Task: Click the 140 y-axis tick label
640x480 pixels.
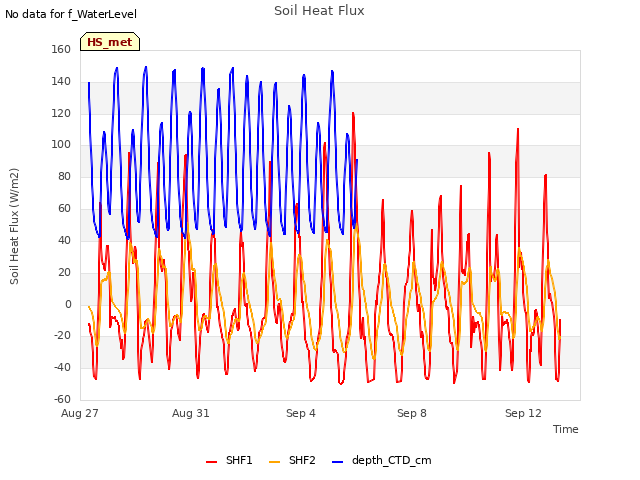Action: tap(61, 81)
